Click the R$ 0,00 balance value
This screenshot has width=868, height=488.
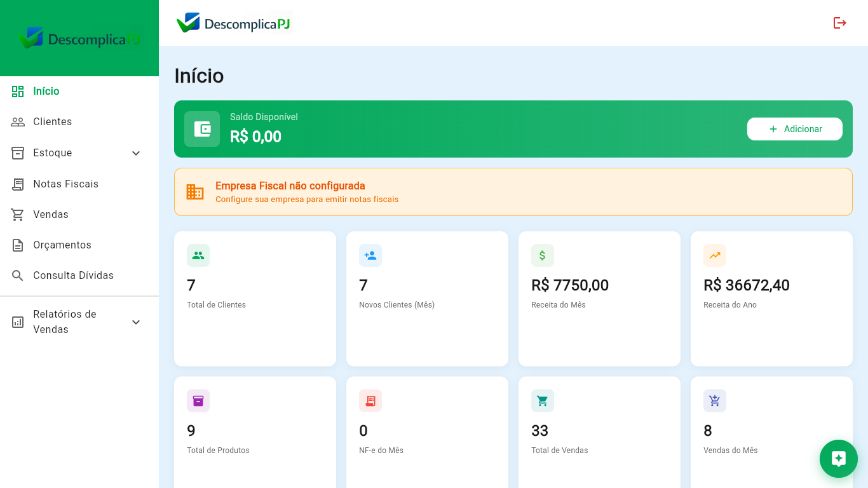(x=255, y=137)
